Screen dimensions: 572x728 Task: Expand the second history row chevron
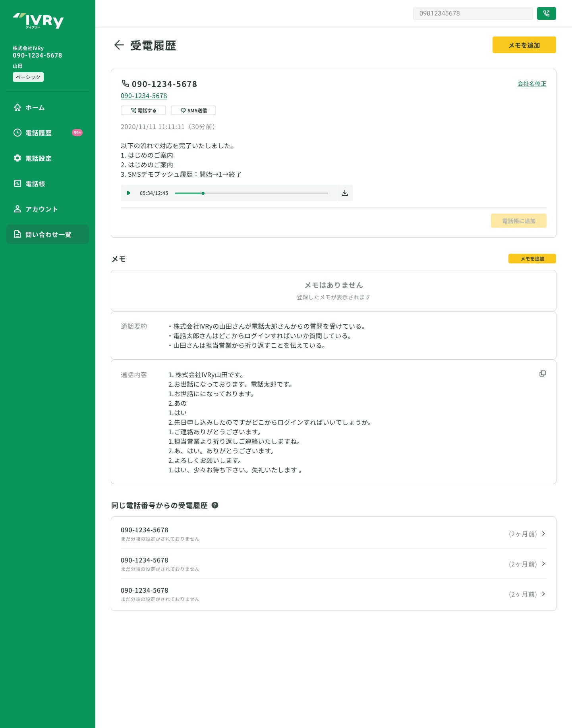[543, 564]
